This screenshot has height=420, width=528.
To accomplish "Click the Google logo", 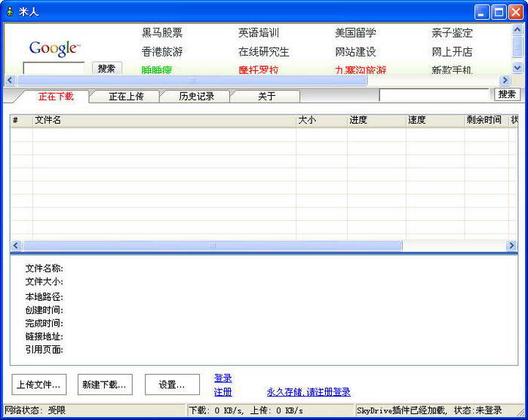I will coord(54,48).
